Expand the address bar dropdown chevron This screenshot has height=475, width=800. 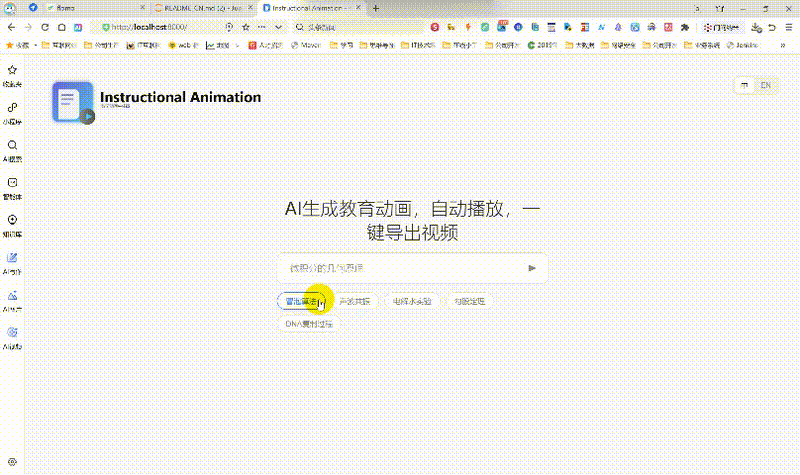[x=278, y=27]
